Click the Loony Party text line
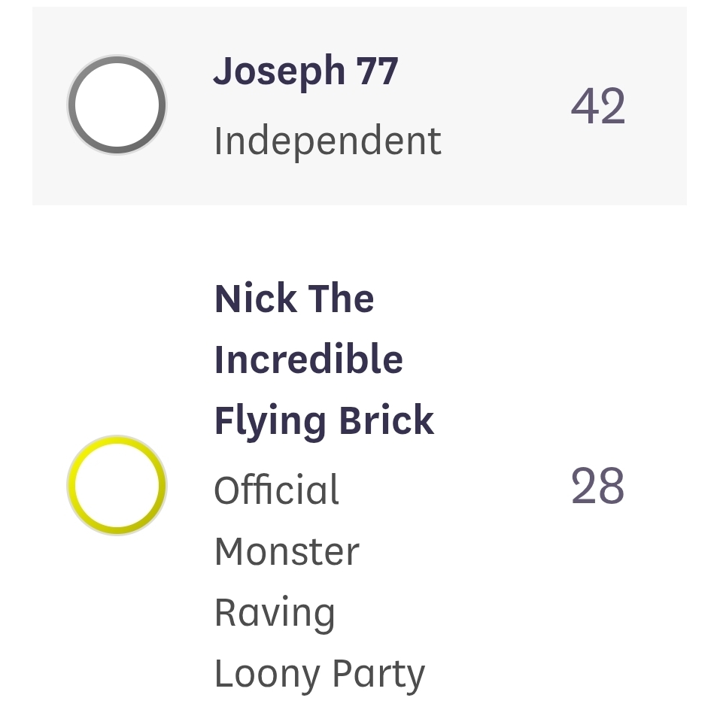The width and height of the screenshot is (720, 728). click(320, 674)
